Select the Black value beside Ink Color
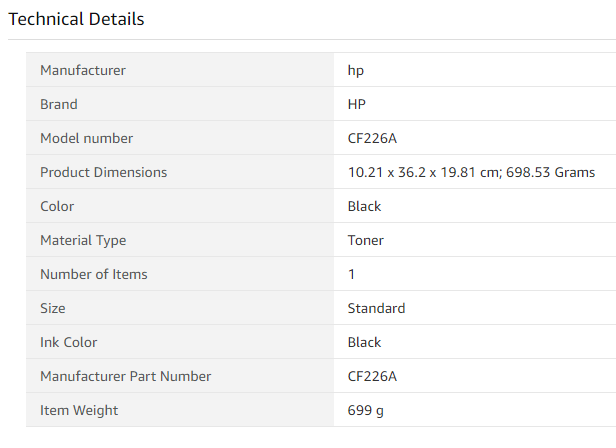Screen dimensions: 616x448 tap(364, 342)
